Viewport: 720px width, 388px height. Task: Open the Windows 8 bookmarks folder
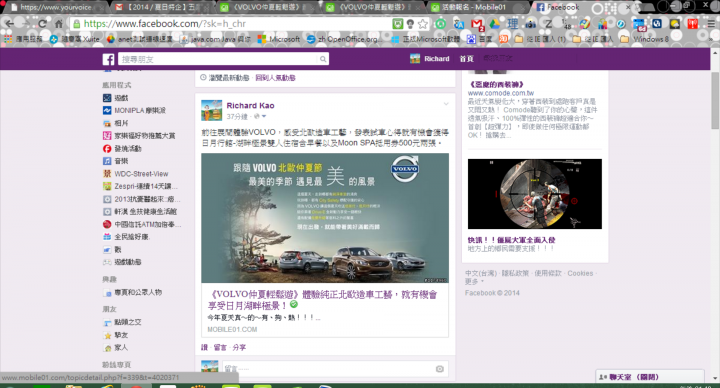[644, 39]
